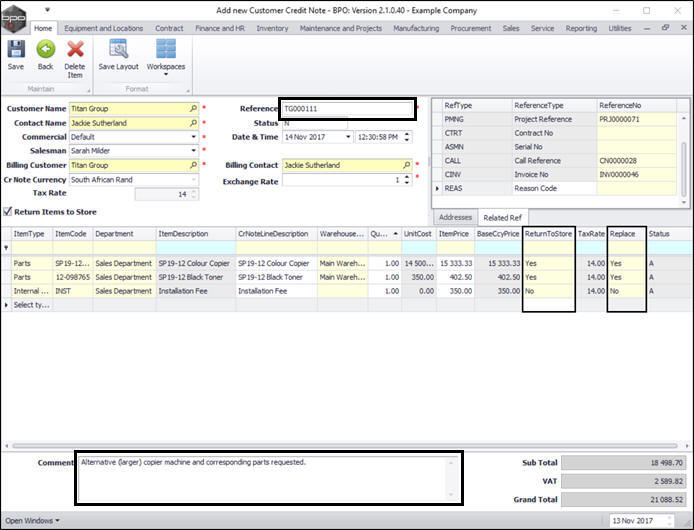Open Billing Customer lookup magnifier
The image size is (694, 530).
coord(193,165)
